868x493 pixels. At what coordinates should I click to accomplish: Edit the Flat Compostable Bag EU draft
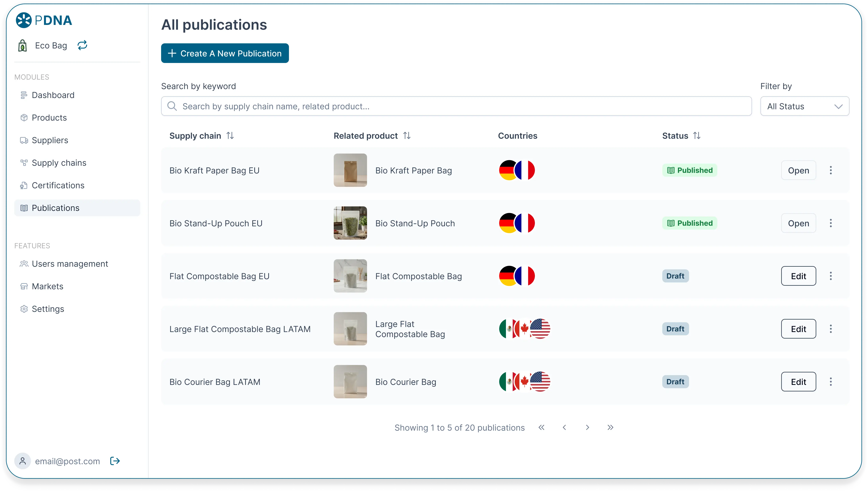[x=798, y=276]
